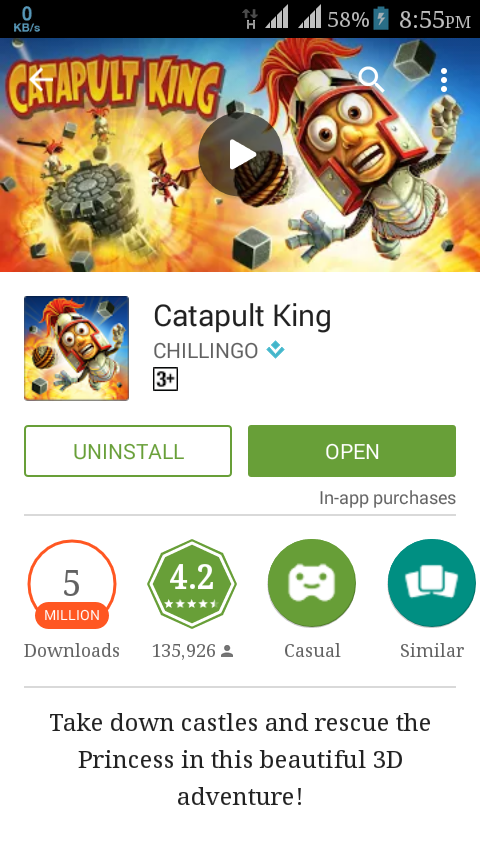
Task: Tap the Catapult King title text
Action: [242, 316]
